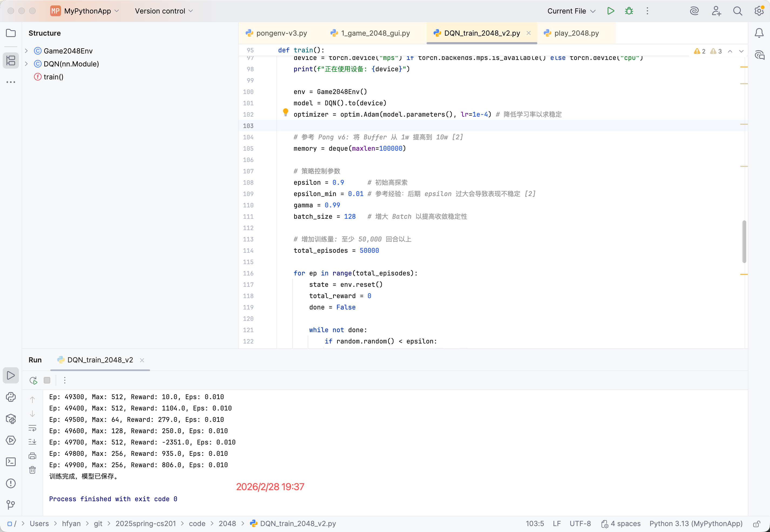The height and width of the screenshot is (532, 770).
Task: Expand the DQN(nn.Module) class node
Action: pos(26,64)
